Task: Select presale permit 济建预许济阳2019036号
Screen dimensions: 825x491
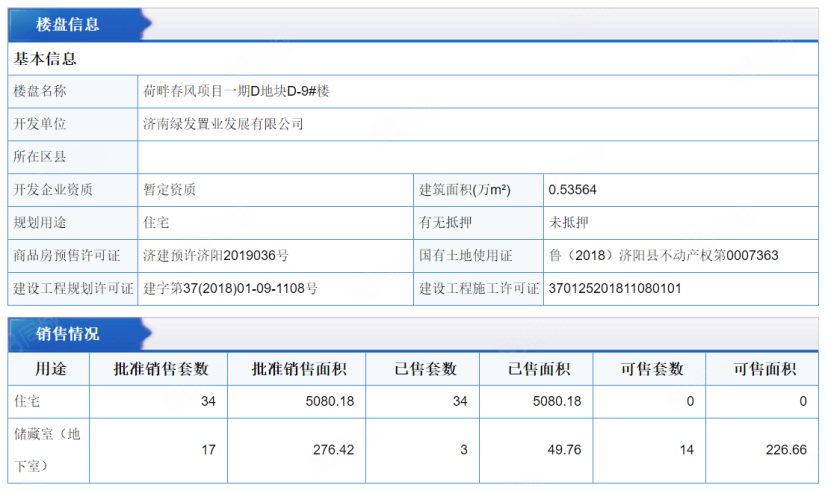Action: click(x=216, y=256)
